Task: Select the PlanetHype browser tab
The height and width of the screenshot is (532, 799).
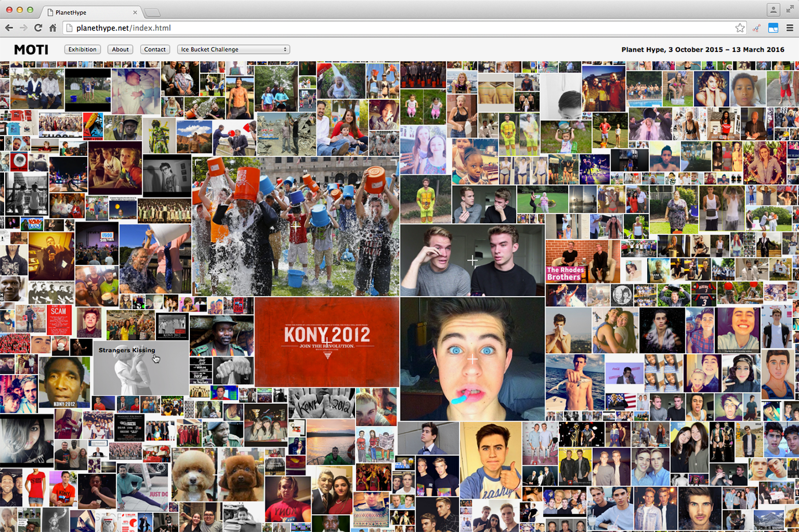Action: pos(87,12)
